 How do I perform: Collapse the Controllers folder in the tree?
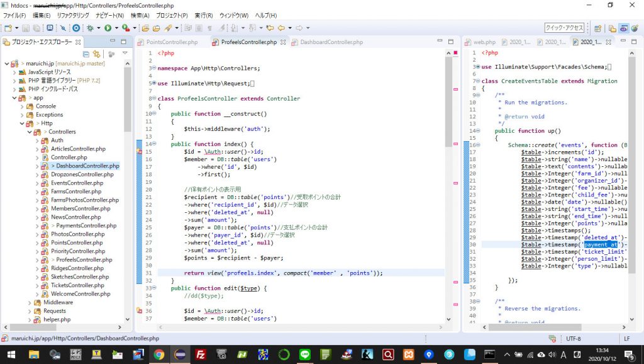[30, 132]
